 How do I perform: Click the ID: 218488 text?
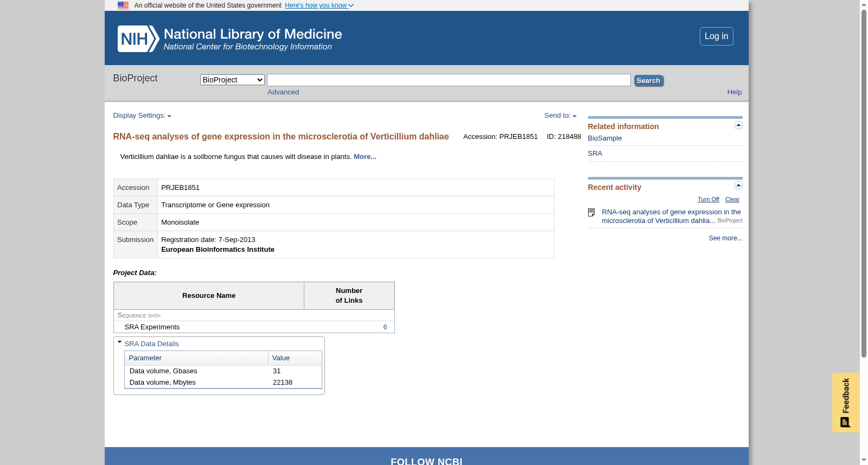tap(564, 137)
